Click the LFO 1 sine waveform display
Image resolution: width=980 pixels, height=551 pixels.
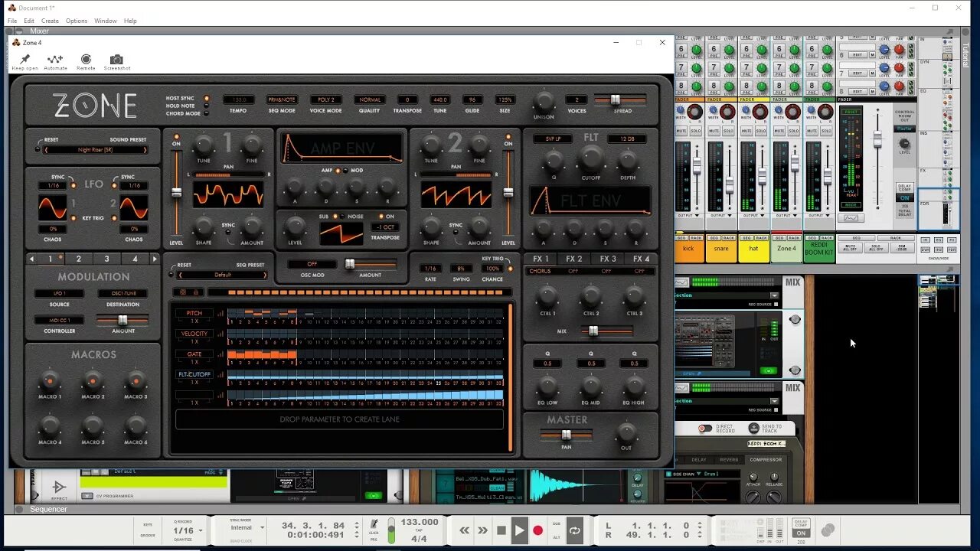pos(53,207)
